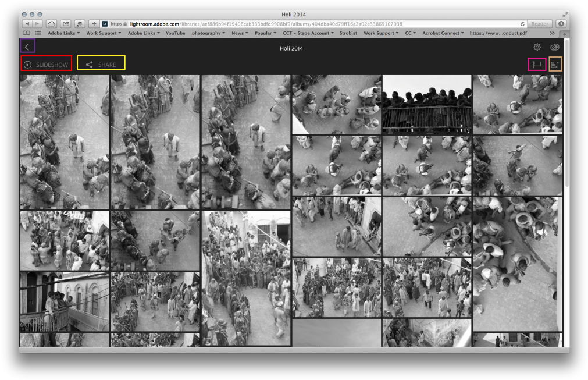Reload the page from address bar

(x=522, y=24)
